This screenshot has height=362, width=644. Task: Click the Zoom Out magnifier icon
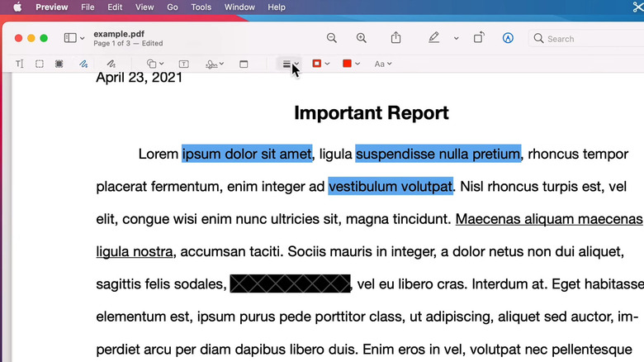coord(331,38)
